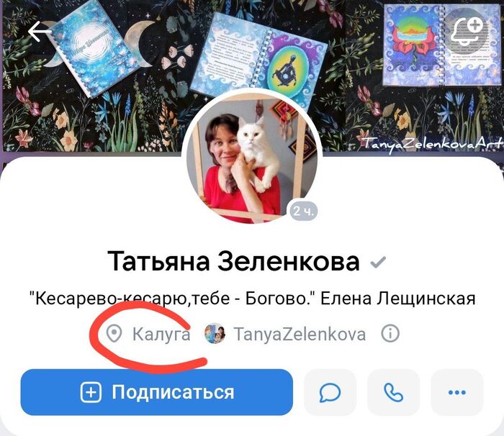Screen dimensions: 504x436
Task: Tap the blue notebook in cover photo
Action: 93,48
